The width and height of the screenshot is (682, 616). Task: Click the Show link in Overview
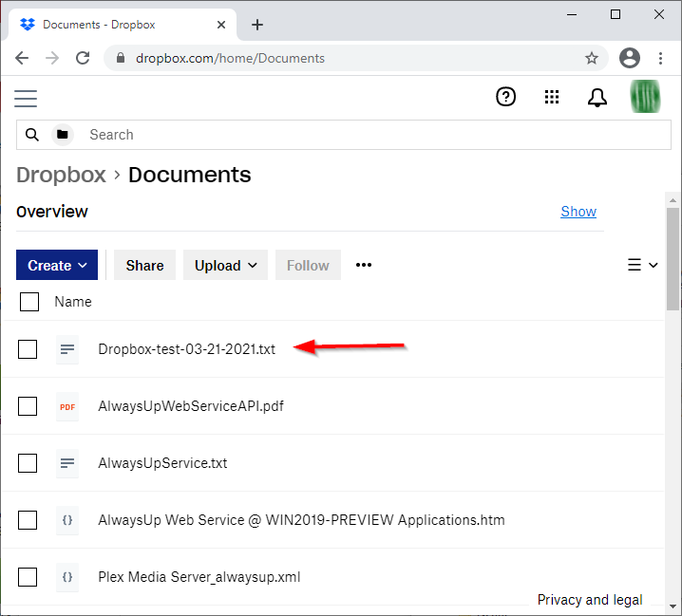[578, 212]
